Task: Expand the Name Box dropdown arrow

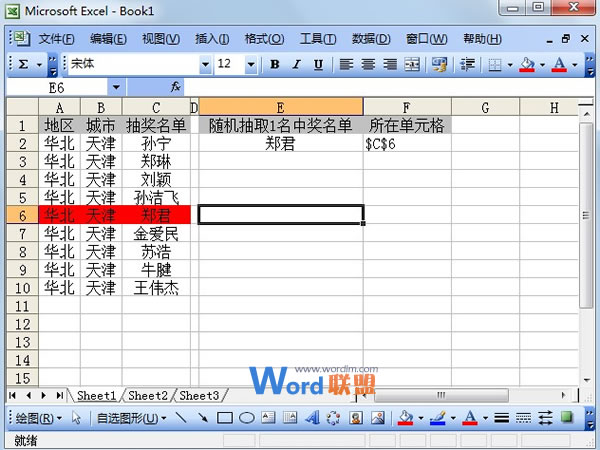Action: point(116,88)
